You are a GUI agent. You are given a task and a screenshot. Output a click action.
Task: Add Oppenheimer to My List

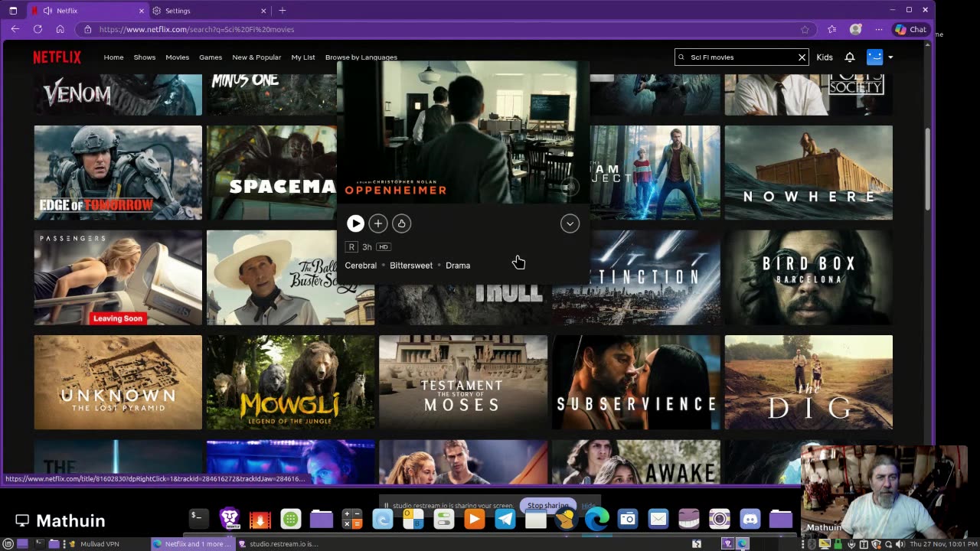[x=378, y=223]
